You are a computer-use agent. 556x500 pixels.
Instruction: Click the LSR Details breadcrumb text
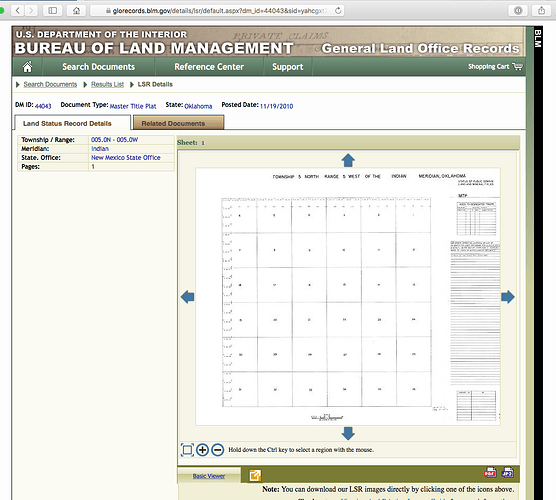click(x=155, y=84)
